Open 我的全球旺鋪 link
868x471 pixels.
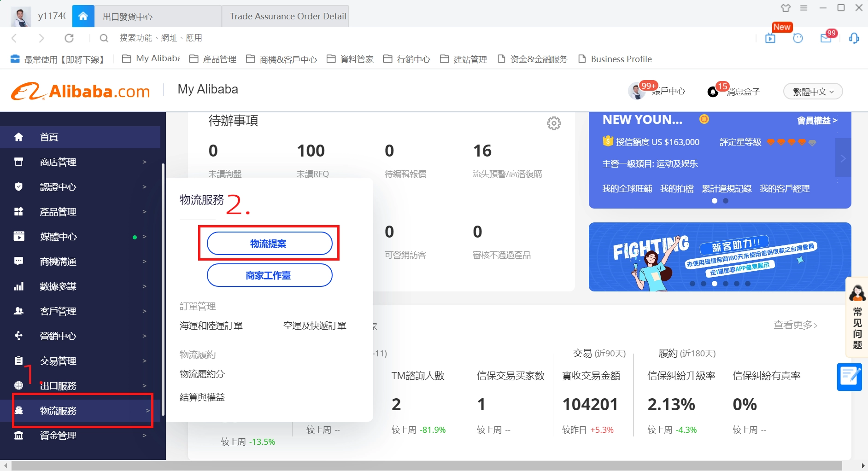[627, 188]
